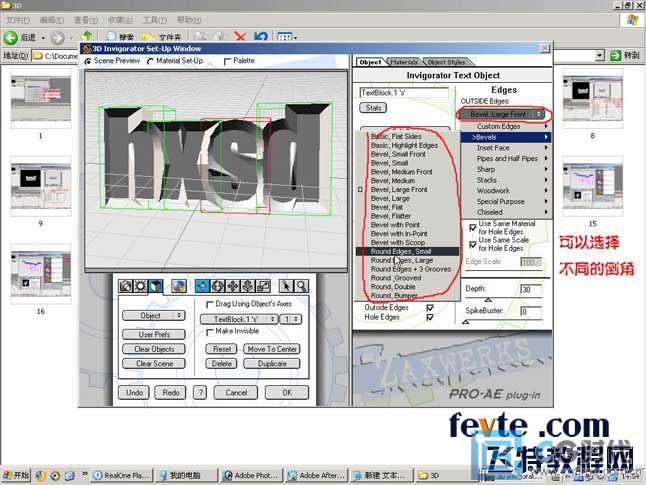Open the Start (开始) button
The width and height of the screenshot is (646, 485).
pyautogui.click(x=16, y=475)
